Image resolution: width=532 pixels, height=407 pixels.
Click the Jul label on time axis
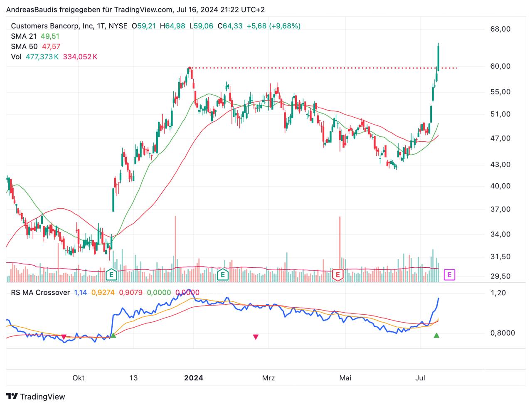pyautogui.click(x=420, y=378)
